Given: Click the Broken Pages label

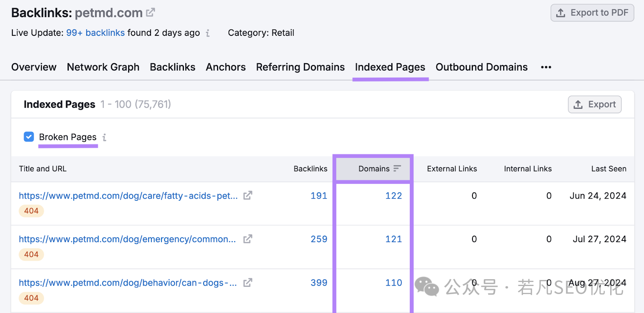Looking at the screenshot, I should point(68,137).
